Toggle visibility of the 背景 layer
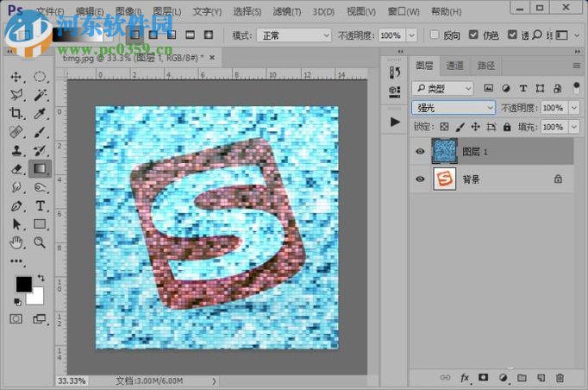The height and width of the screenshot is (390, 588). 420,179
